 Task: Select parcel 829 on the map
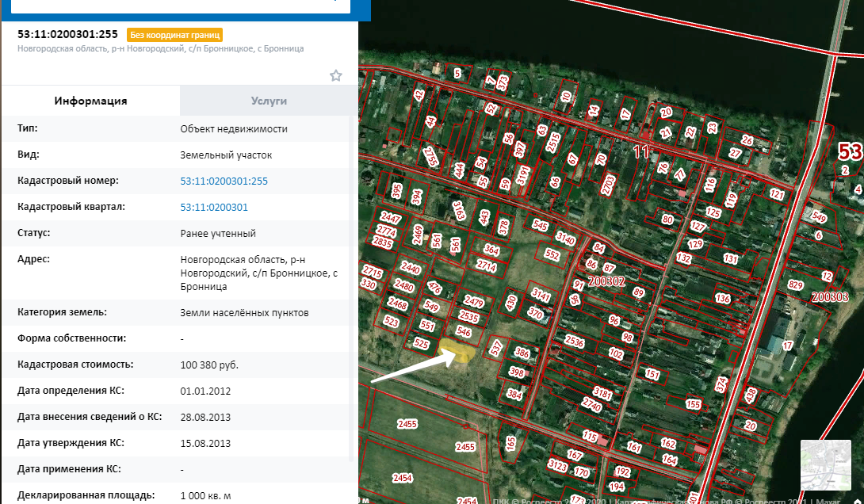[795, 284]
